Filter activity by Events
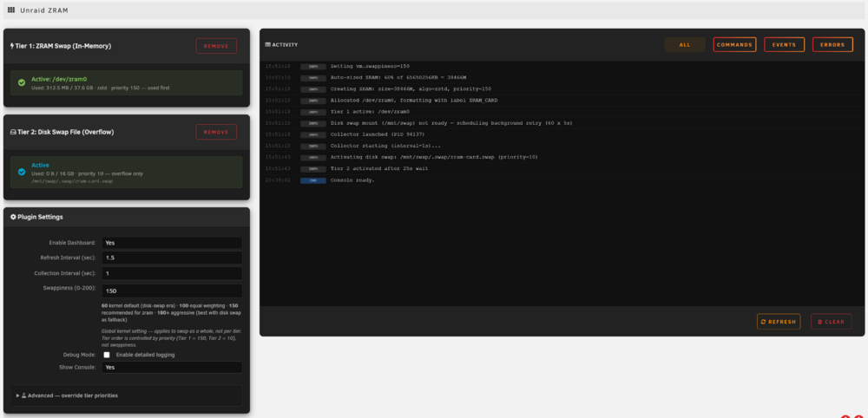The height and width of the screenshot is (418, 868). [x=784, y=45]
